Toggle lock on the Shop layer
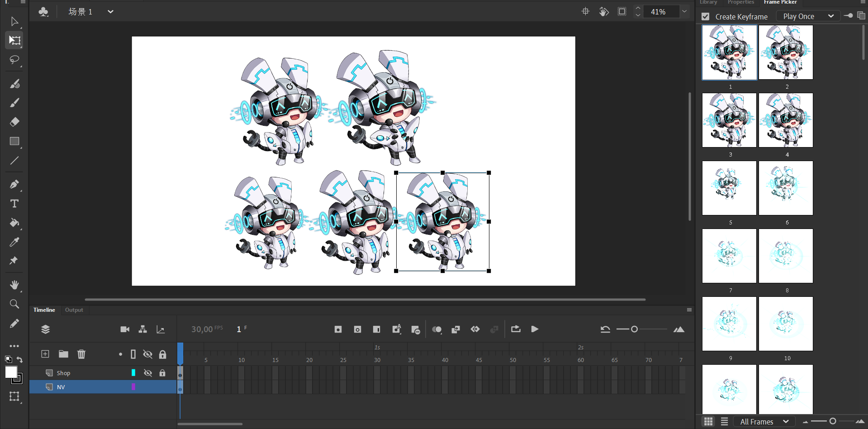Screen dimensions: 868x429 (x=162, y=373)
